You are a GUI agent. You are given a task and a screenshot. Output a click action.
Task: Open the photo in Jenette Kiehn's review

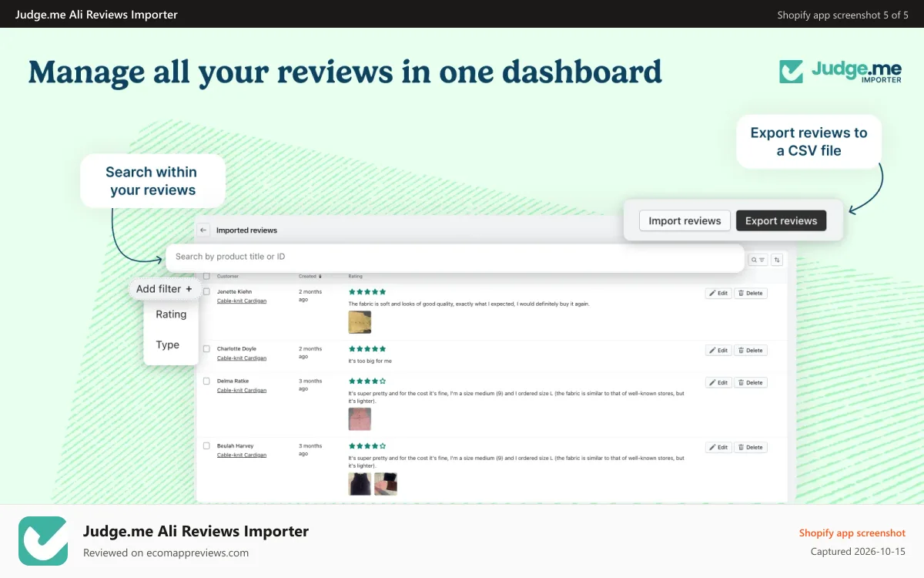360,322
